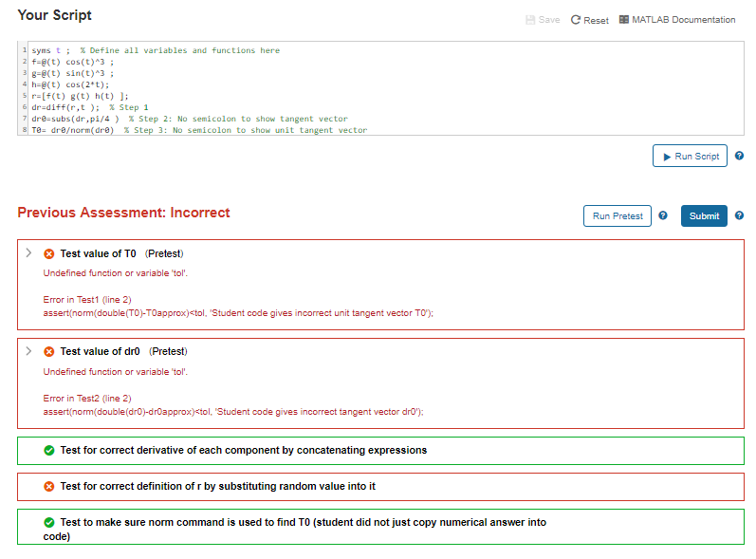The width and height of the screenshot is (756, 559).
Task: Click line 5 r=[f(t) g(t) h(t)] in editor
Action: tap(80, 96)
